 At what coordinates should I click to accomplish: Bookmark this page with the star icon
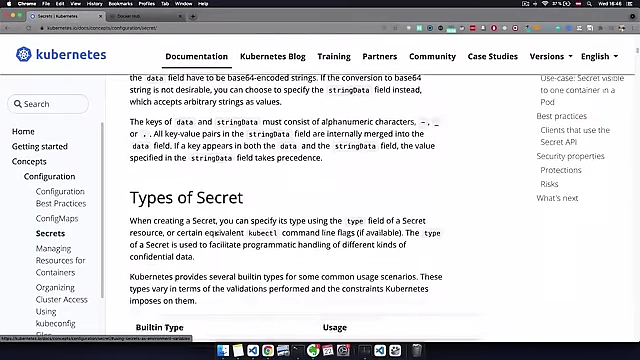pyautogui.click(x=395, y=28)
